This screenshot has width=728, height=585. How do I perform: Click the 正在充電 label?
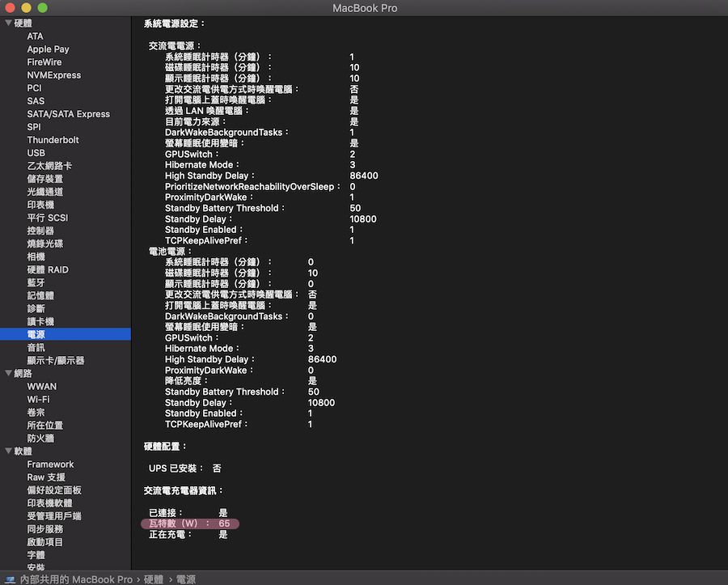click(170, 535)
